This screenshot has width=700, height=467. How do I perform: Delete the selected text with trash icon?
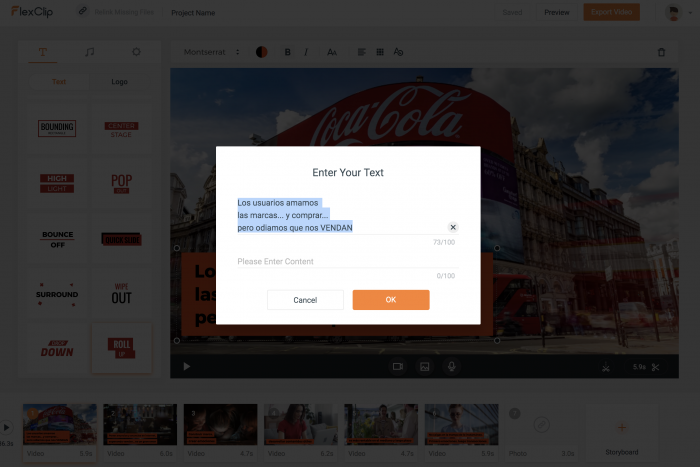(x=662, y=52)
